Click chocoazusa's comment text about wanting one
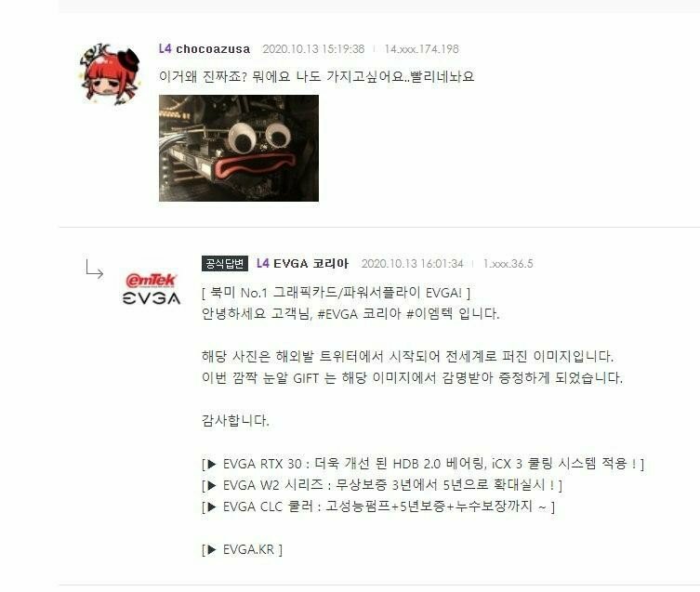The image size is (700, 592). click(x=316, y=76)
